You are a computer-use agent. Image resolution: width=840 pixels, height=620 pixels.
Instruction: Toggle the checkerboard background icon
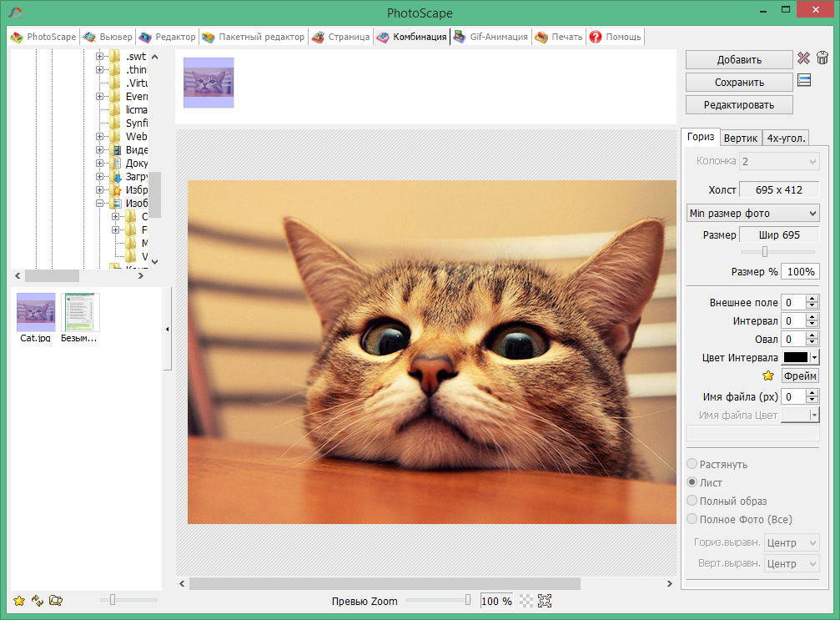(526, 601)
